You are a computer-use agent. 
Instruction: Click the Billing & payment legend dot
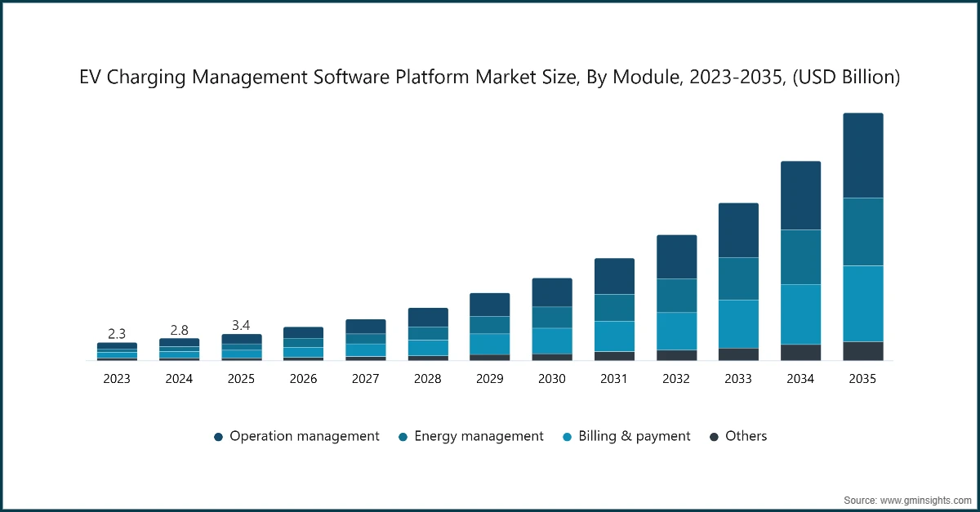(567, 437)
